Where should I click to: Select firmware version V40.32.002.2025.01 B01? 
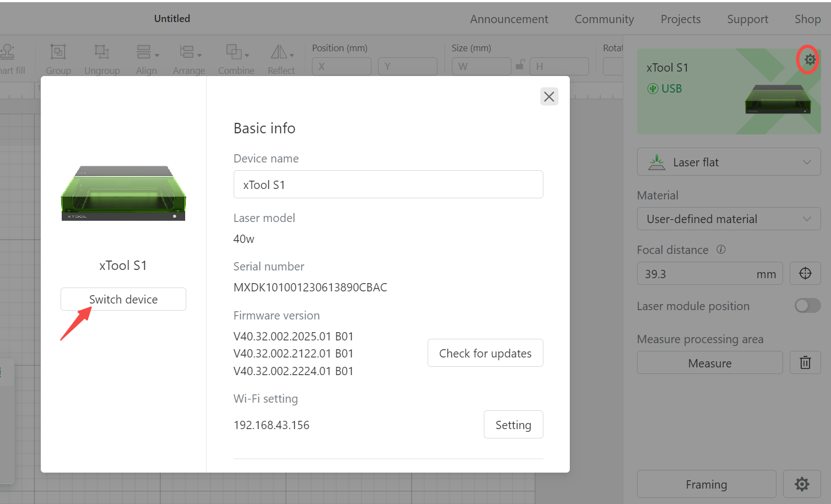point(293,336)
